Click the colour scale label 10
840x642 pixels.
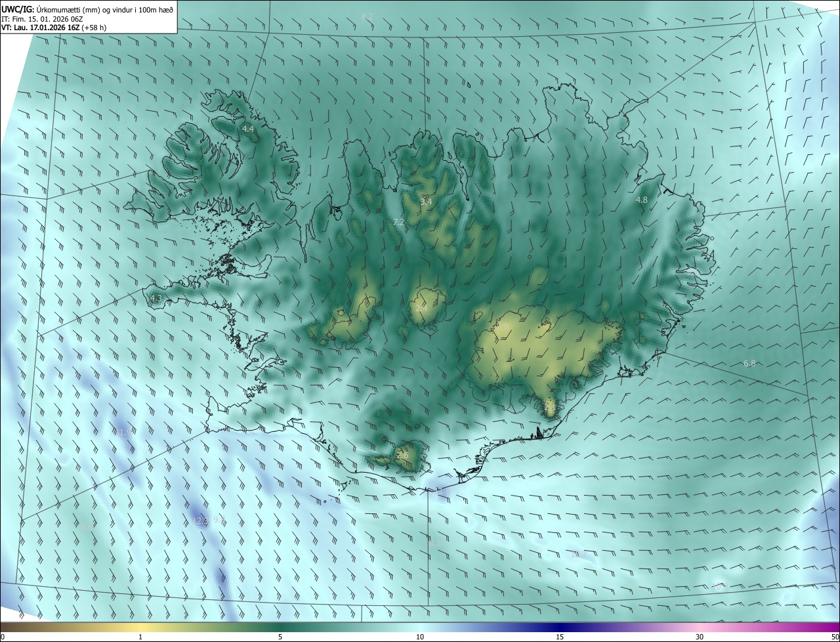pos(420,637)
